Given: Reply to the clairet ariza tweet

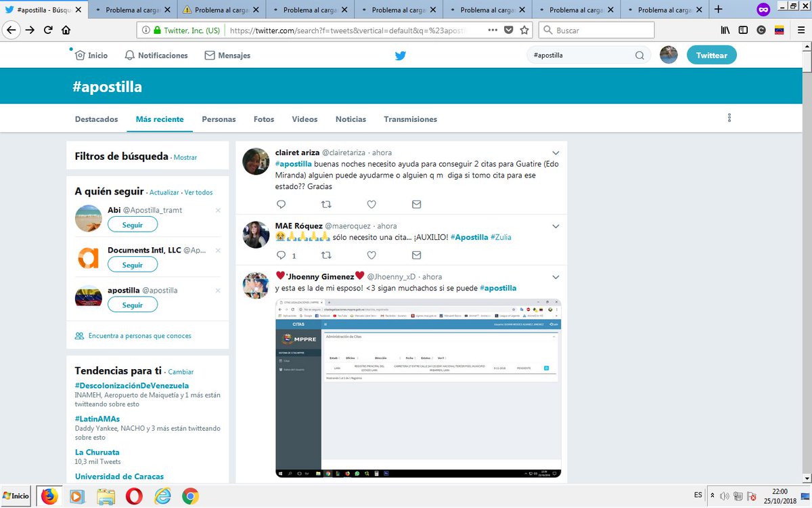Looking at the screenshot, I should pyautogui.click(x=281, y=204).
